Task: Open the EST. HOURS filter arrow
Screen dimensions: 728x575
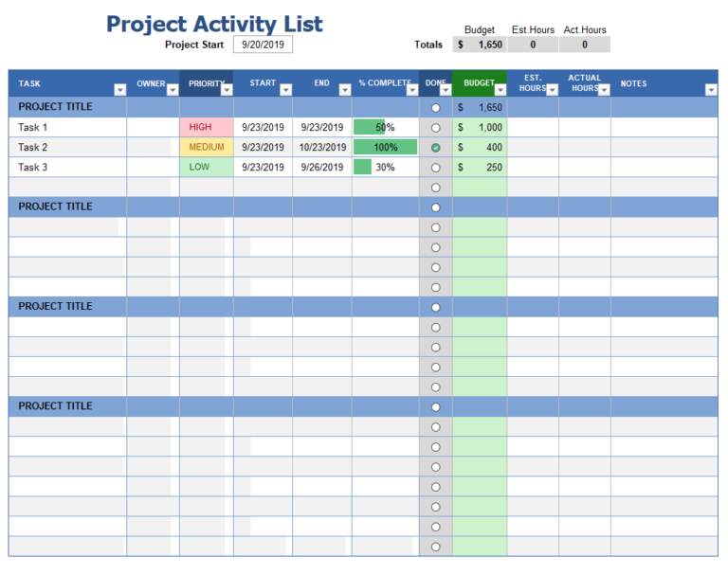Action: (x=552, y=90)
